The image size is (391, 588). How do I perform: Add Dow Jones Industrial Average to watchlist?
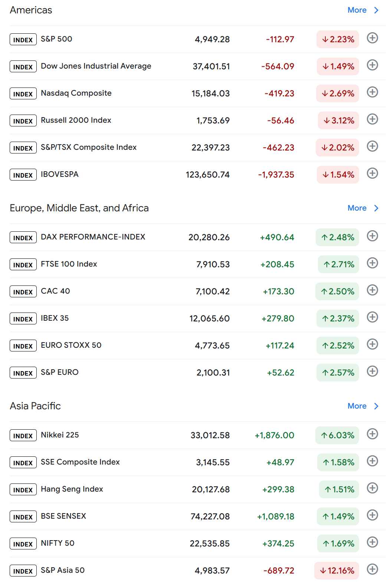(372, 65)
